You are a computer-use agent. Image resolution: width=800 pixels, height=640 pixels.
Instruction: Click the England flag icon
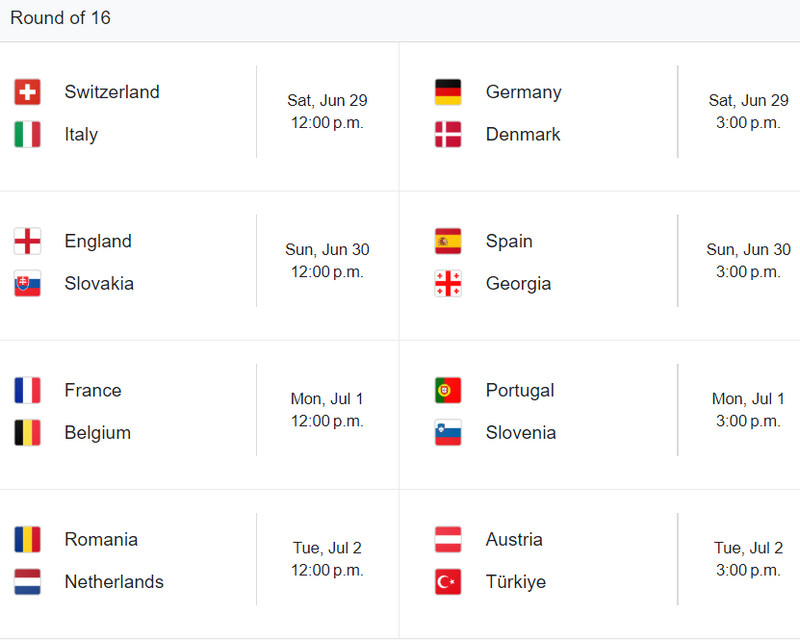click(x=28, y=241)
